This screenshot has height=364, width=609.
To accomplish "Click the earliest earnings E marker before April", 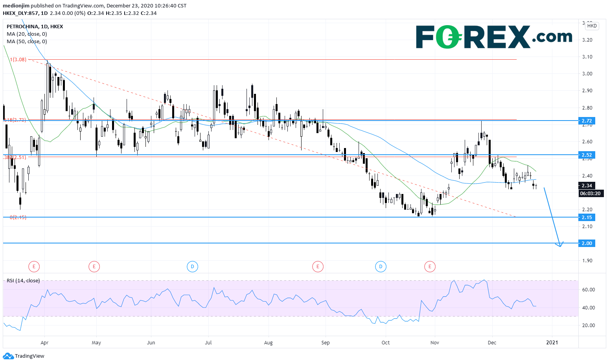I will 34,267.
